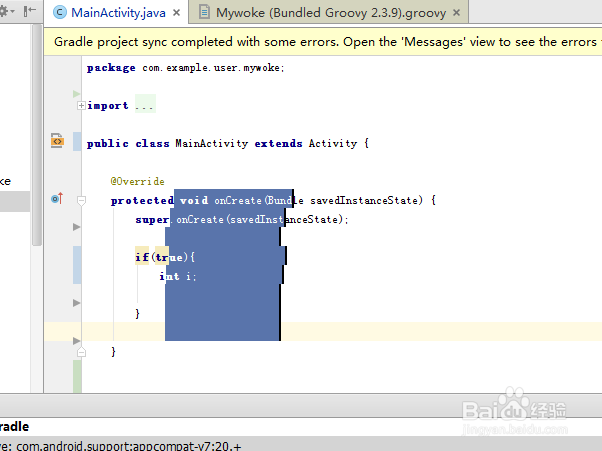The width and height of the screenshot is (602, 451).
Task: Click the package declaration line
Action: pyautogui.click(x=185, y=68)
